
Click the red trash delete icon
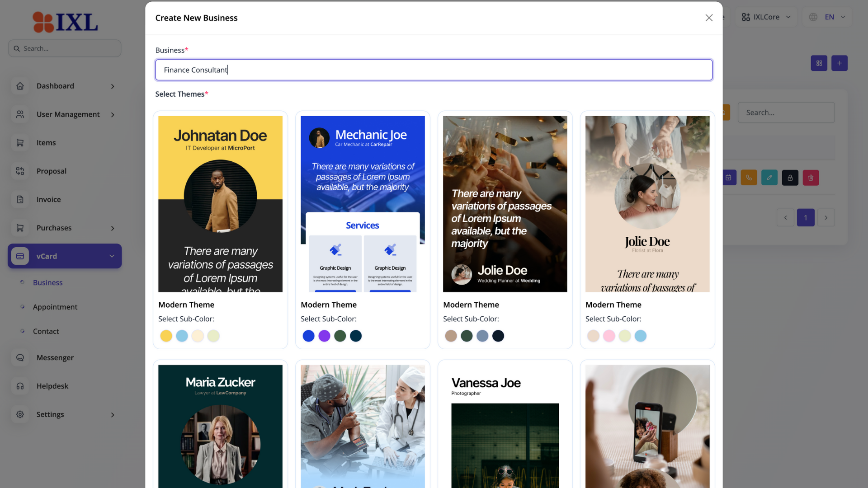(x=811, y=178)
